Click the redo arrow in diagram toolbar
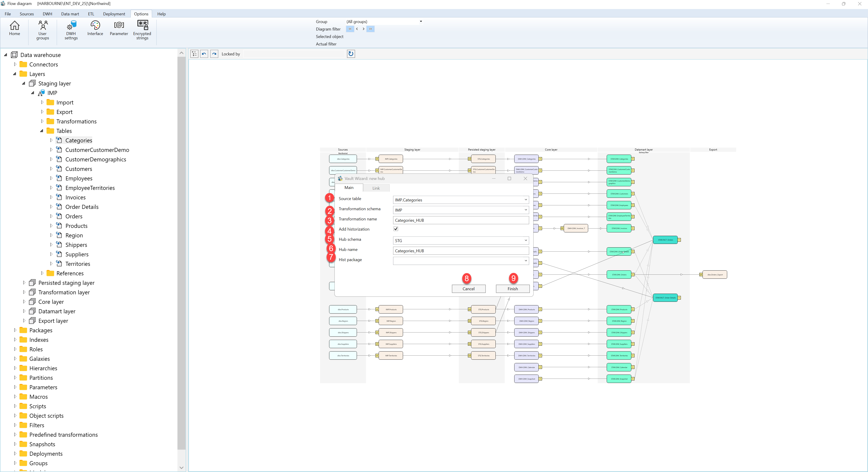Screen dimensions: 868x472 click(x=214, y=54)
